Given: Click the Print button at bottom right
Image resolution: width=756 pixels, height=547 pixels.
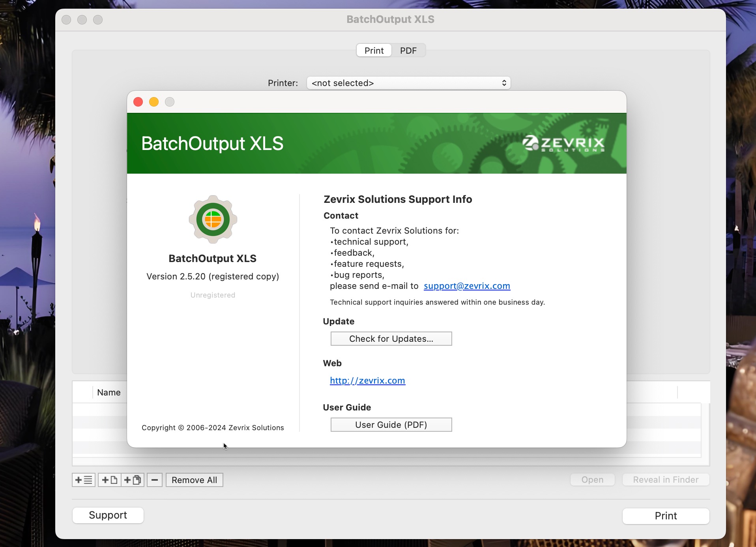Looking at the screenshot, I should [x=666, y=516].
